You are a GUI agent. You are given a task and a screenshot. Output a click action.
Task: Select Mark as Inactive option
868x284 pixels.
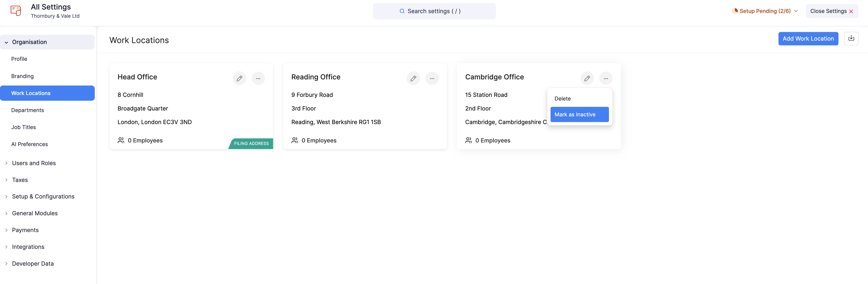click(x=579, y=114)
